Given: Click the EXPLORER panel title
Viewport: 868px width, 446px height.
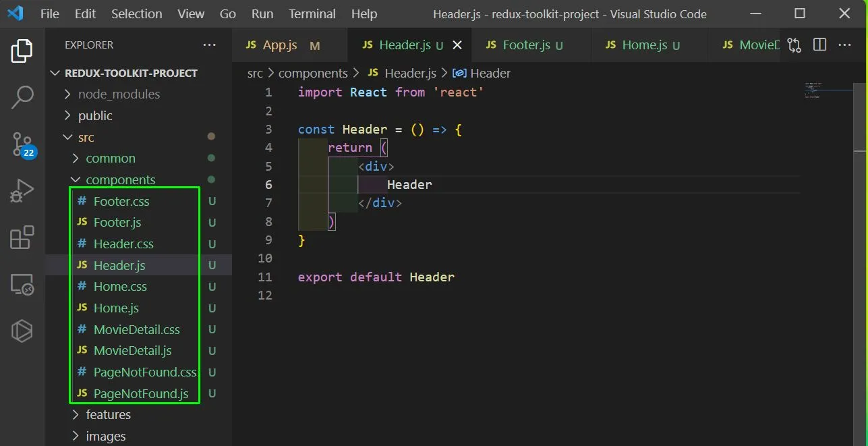Looking at the screenshot, I should click(89, 45).
